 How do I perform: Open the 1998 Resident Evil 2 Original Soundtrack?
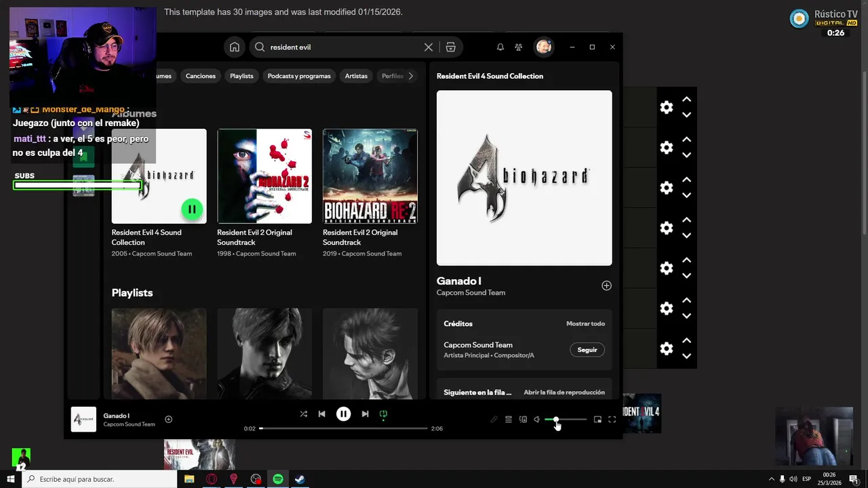coord(254,237)
